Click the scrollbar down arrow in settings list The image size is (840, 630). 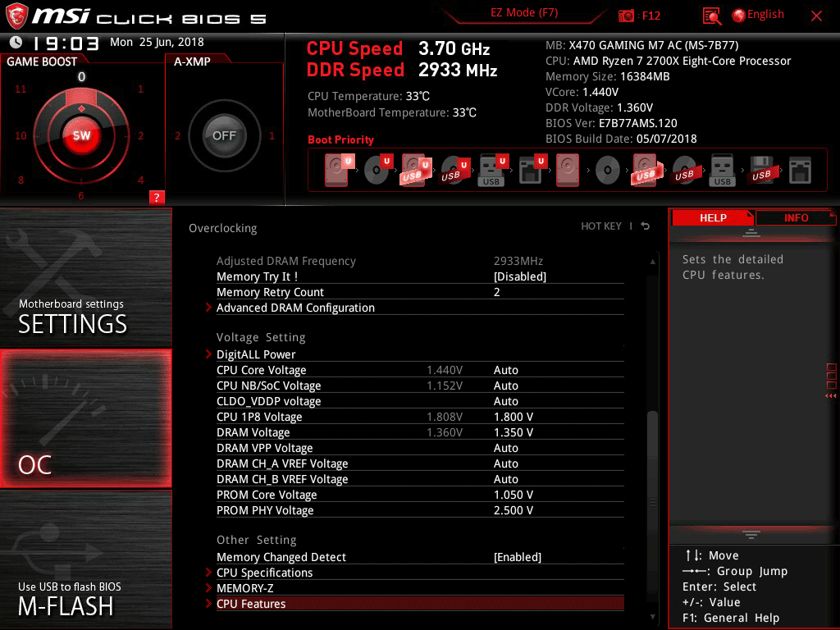point(652,617)
